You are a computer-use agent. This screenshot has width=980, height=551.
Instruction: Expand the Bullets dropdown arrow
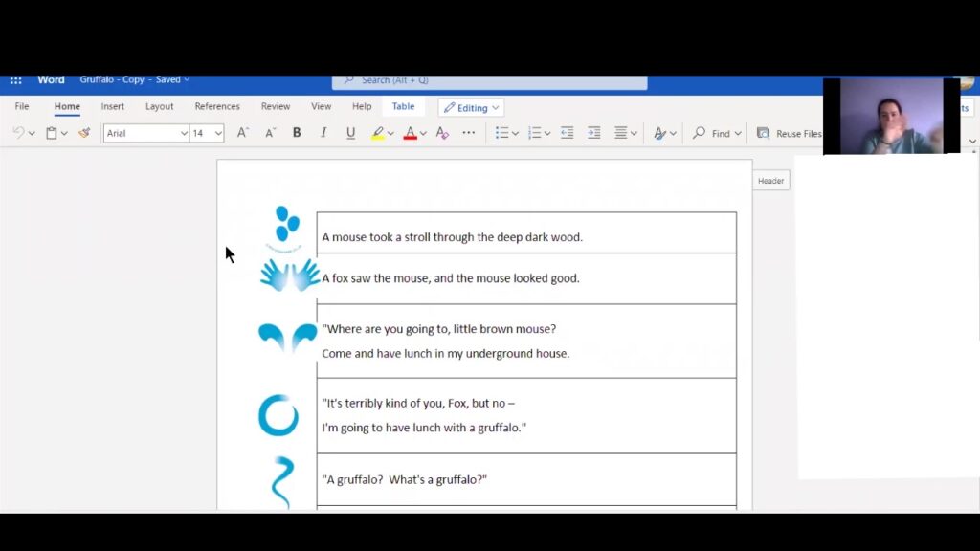pos(515,134)
